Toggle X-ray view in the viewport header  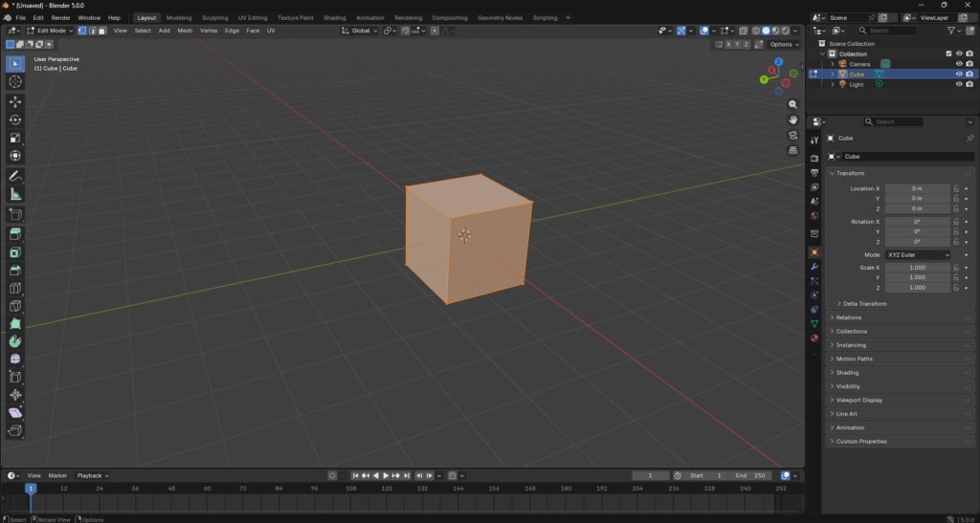click(x=744, y=31)
